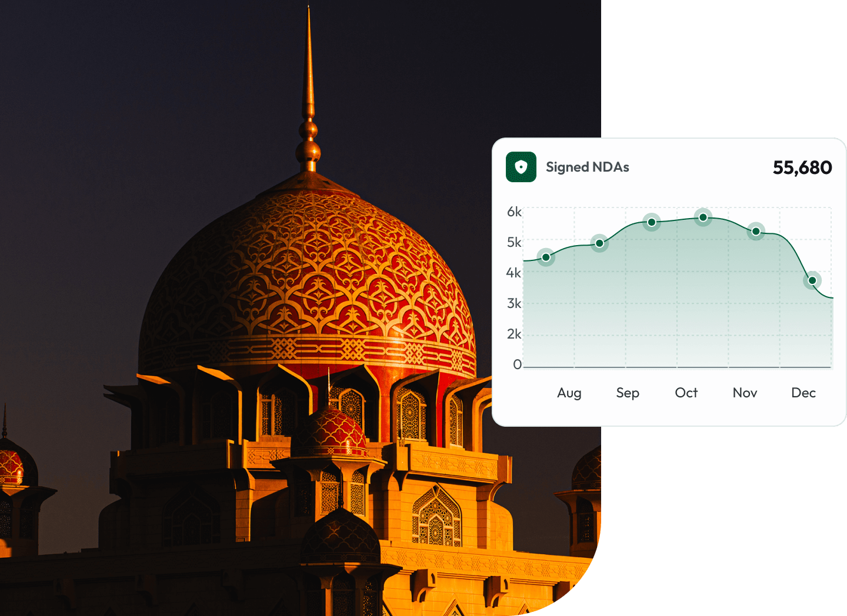Screen dimensions: 847x616
Task: Select the Dec month label
Action: point(803,393)
